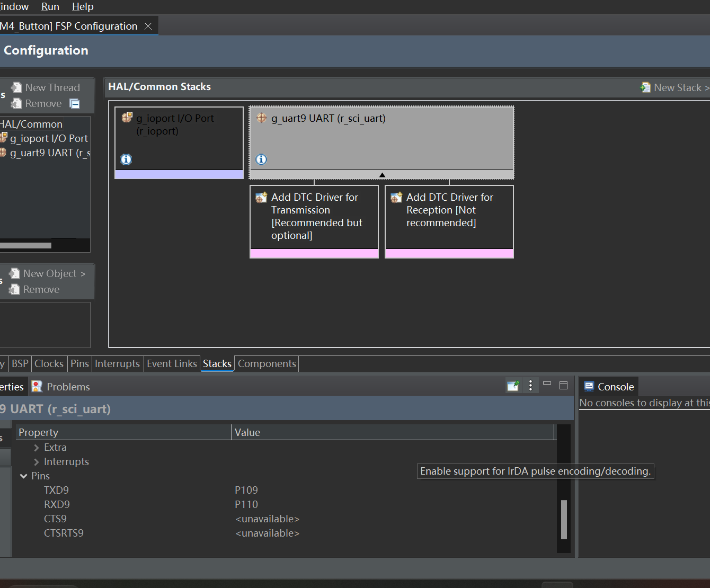Viewport: 710px width, 588px height.
Task: Select the g_ioport I/O Port stack block
Action: pos(179,142)
